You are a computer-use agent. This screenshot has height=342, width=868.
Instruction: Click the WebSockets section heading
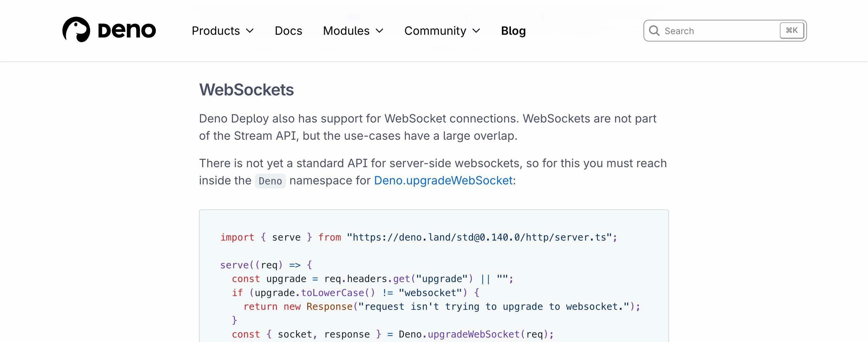(x=246, y=90)
